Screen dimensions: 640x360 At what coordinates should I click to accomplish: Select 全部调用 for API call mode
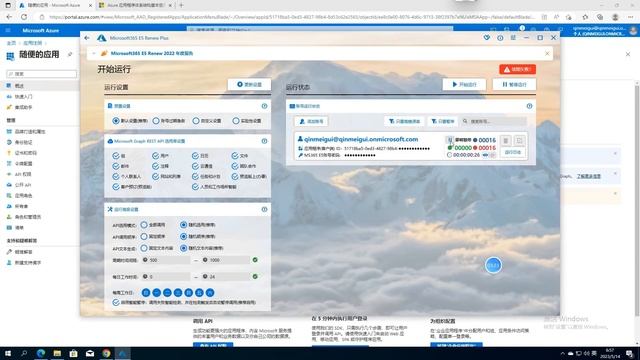click(144, 225)
